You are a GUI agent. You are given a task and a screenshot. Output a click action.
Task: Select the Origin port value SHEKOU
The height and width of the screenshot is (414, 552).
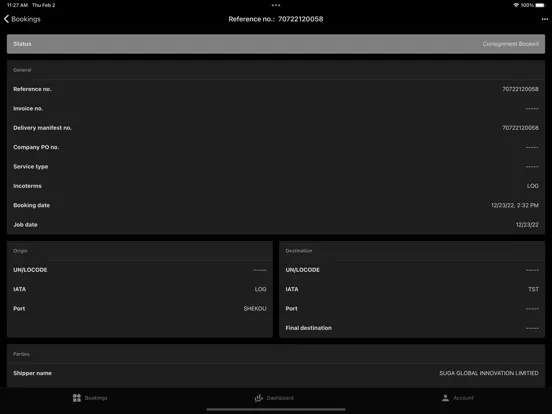tap(255, 308)
